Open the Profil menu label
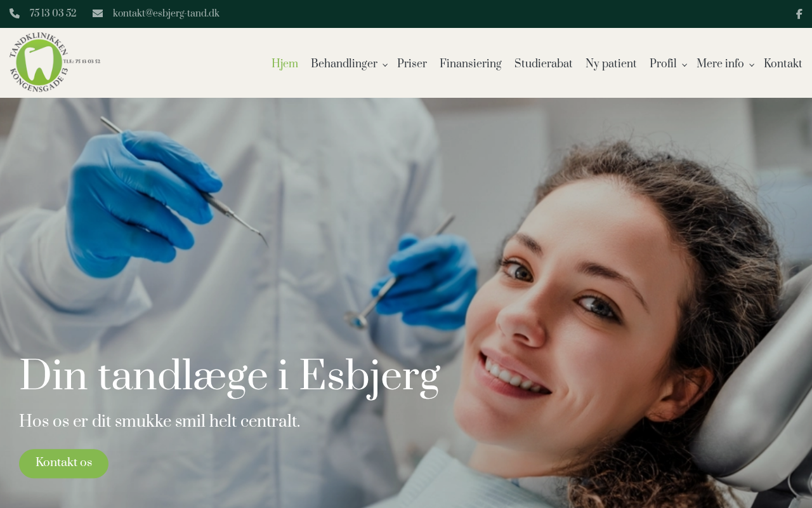Screen dimensions: 812x508 pos(663,64)
